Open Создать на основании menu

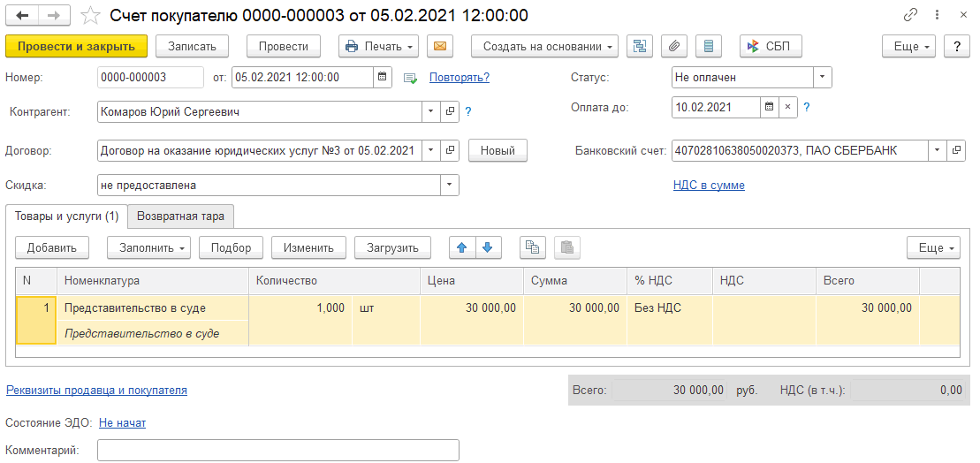(x=544, y=47)
